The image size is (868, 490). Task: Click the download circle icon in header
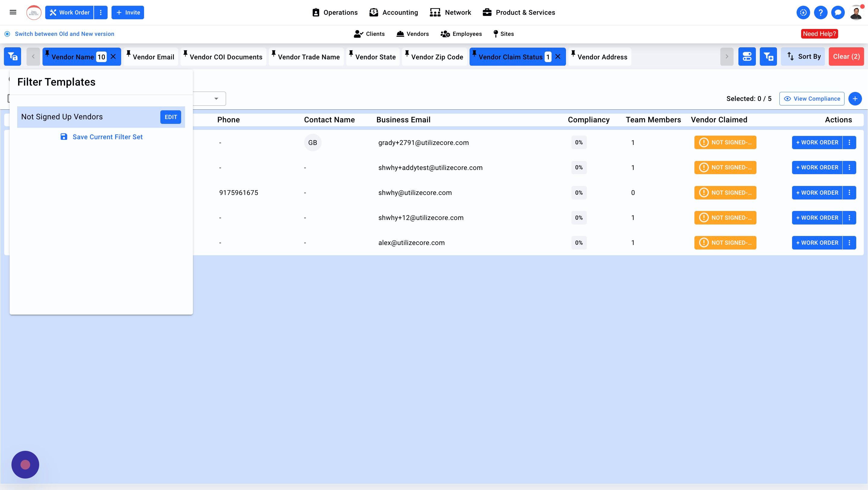coord(803,12)
